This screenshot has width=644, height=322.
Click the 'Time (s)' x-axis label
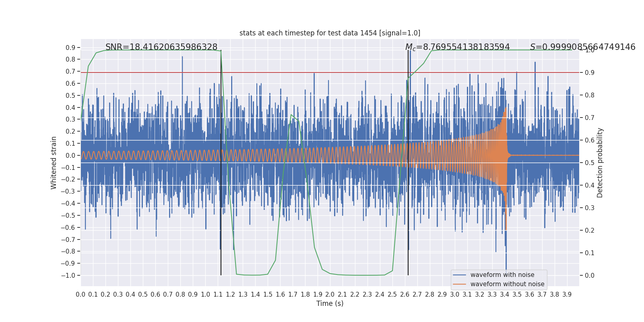[x=330, y=303]
